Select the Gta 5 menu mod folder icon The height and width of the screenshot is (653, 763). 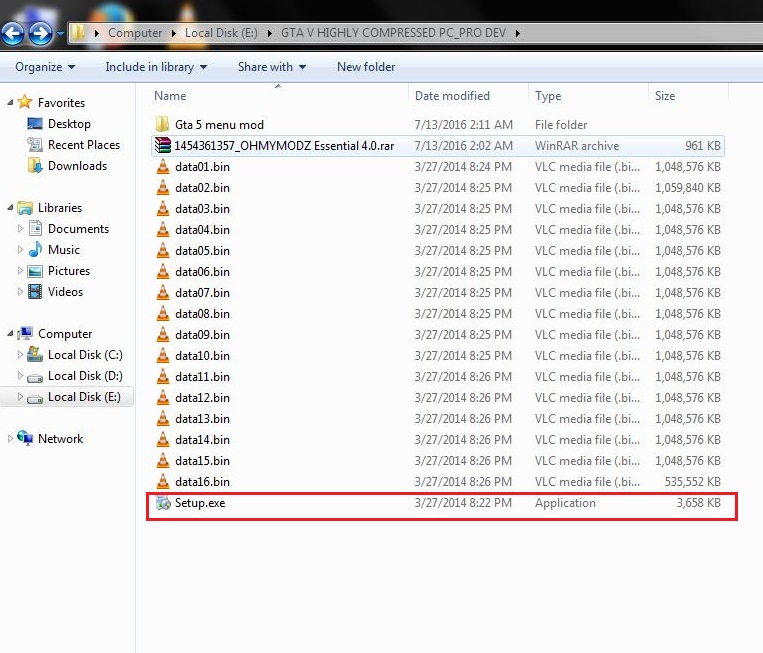coord(163,124)
